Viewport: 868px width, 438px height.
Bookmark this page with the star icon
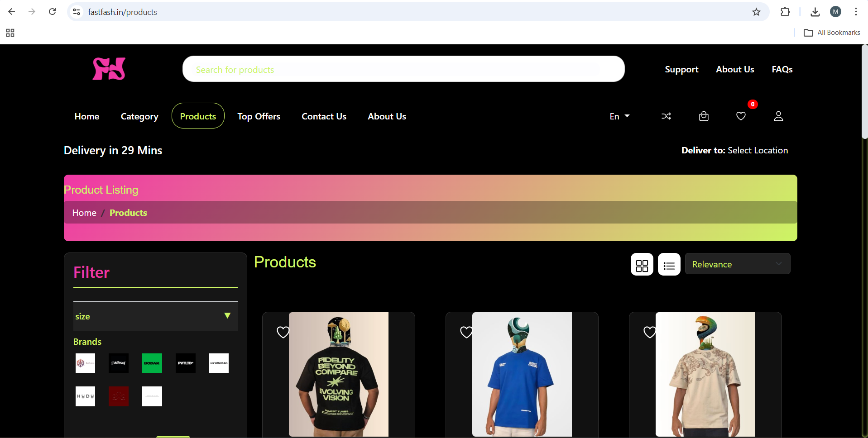pos(756,12)
